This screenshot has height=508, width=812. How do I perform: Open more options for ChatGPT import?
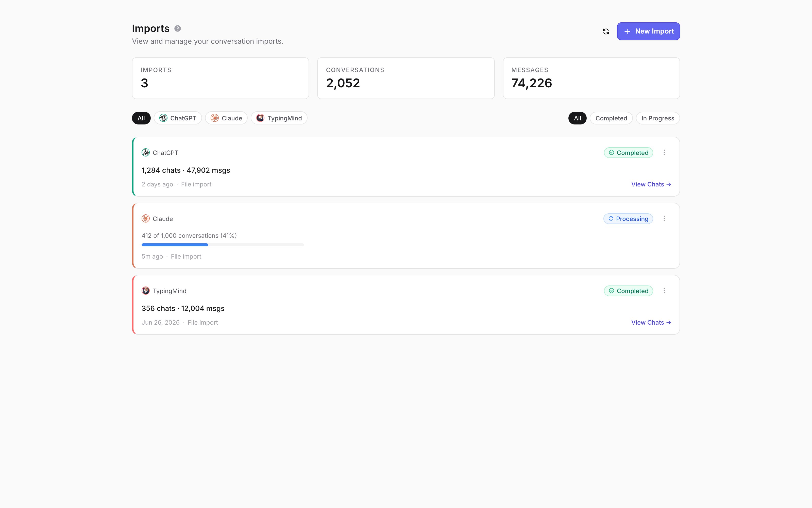[x=664, y=153]
